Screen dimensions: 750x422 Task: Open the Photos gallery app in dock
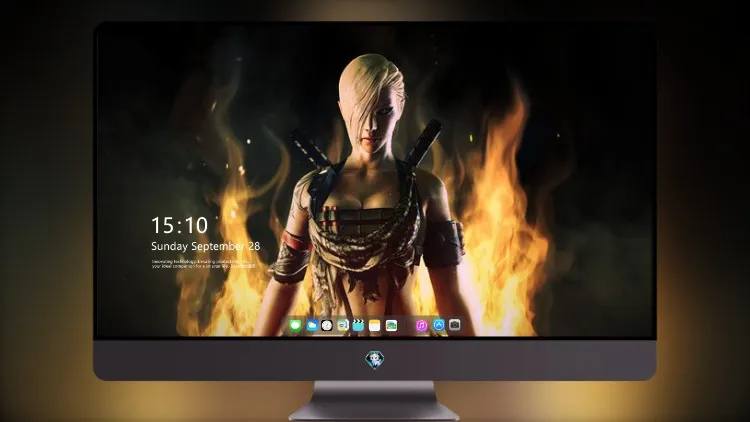pos(391,326)
